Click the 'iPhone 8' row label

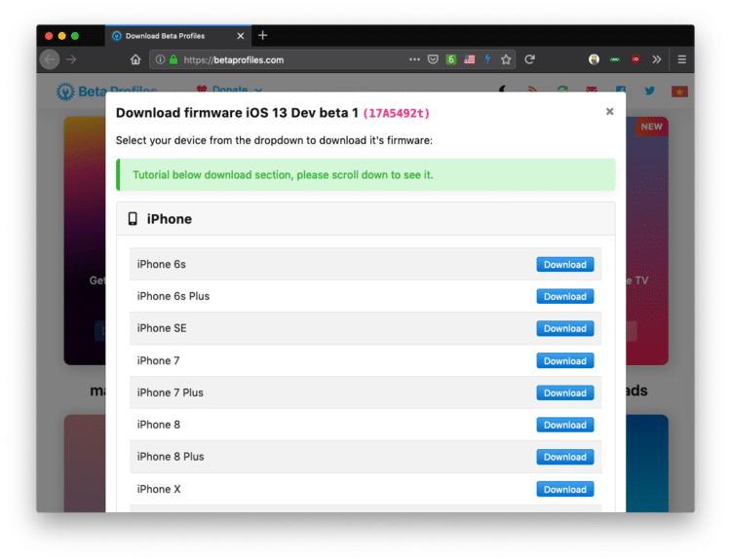tap(159, 425)
